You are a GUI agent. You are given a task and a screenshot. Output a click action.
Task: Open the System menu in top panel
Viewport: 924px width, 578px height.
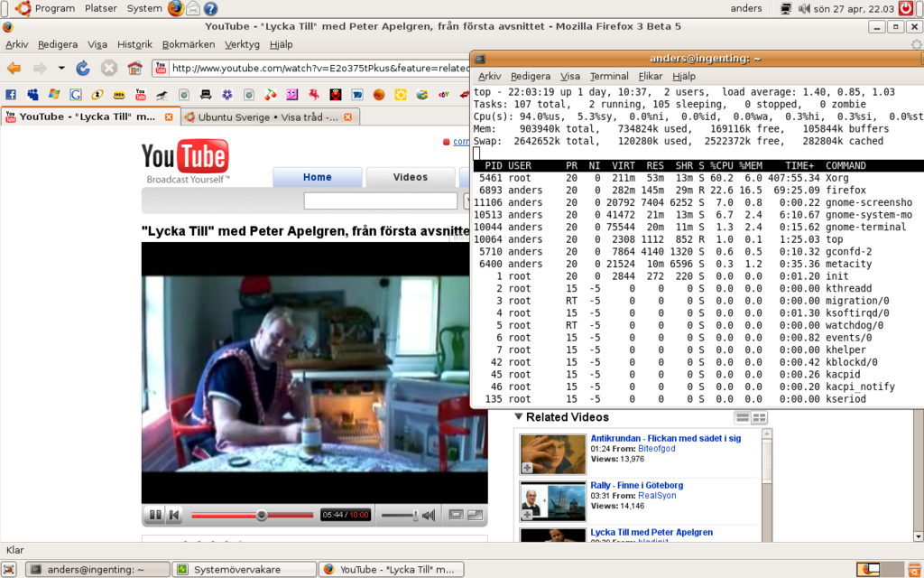144,8
